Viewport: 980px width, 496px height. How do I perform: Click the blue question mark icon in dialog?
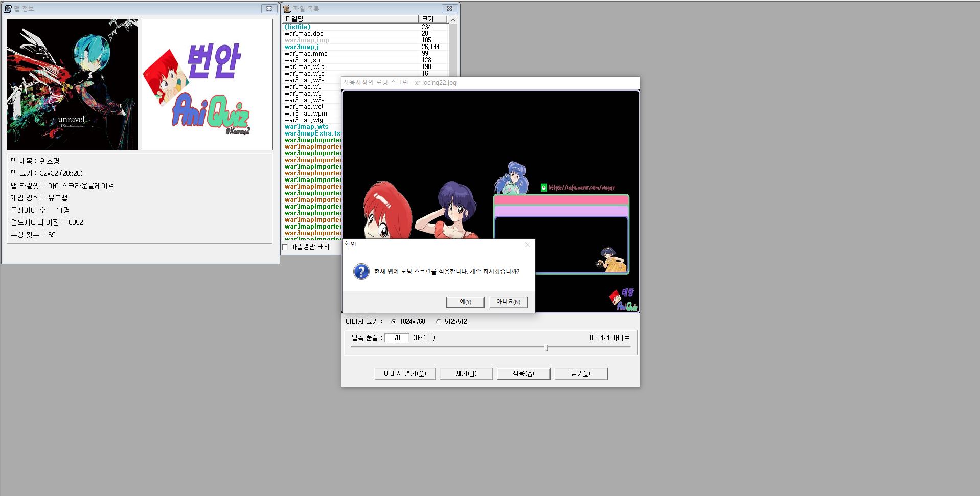pyautogui.click(x=361, y=272)
